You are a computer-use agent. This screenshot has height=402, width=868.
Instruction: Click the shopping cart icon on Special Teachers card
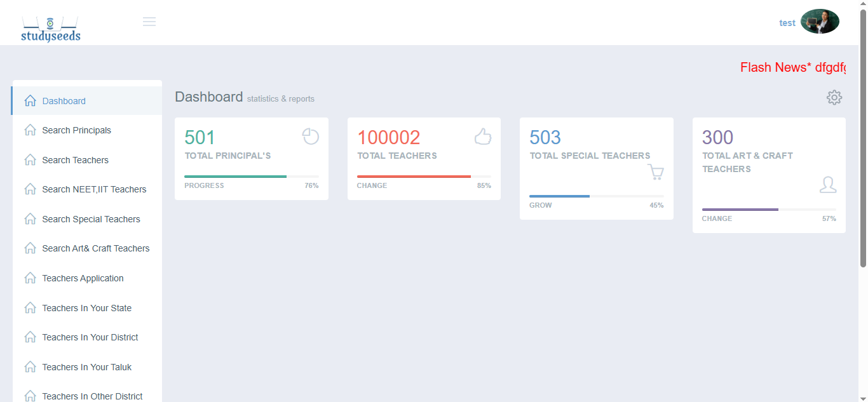[655, 172]
